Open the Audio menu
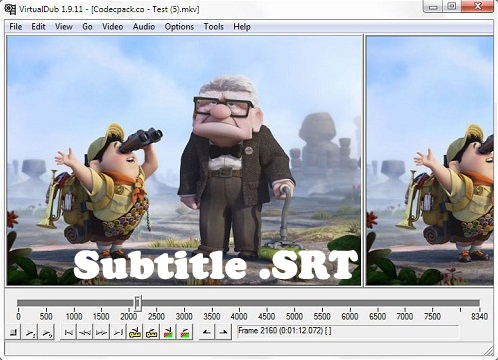Screen dimensions: 498x360 [144, 27]
